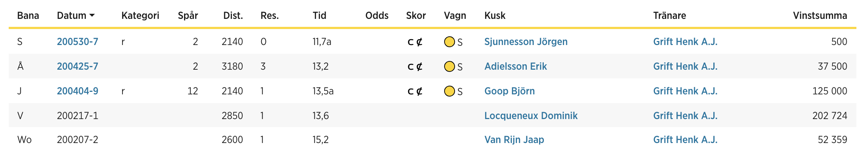
Task: Toggle the Datum sort arrow
Action: click(92, 16)
